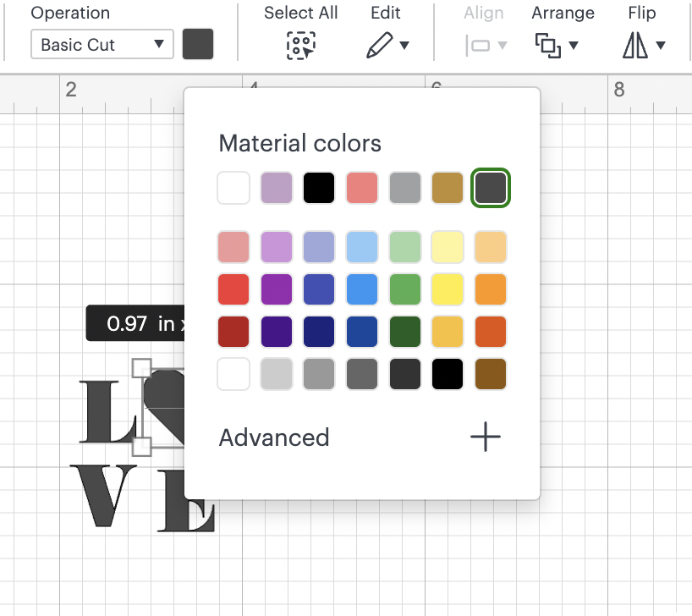The height and width of the screenshot is (616, 692).
Task: Select the white material color swatch
Action: 233,188
